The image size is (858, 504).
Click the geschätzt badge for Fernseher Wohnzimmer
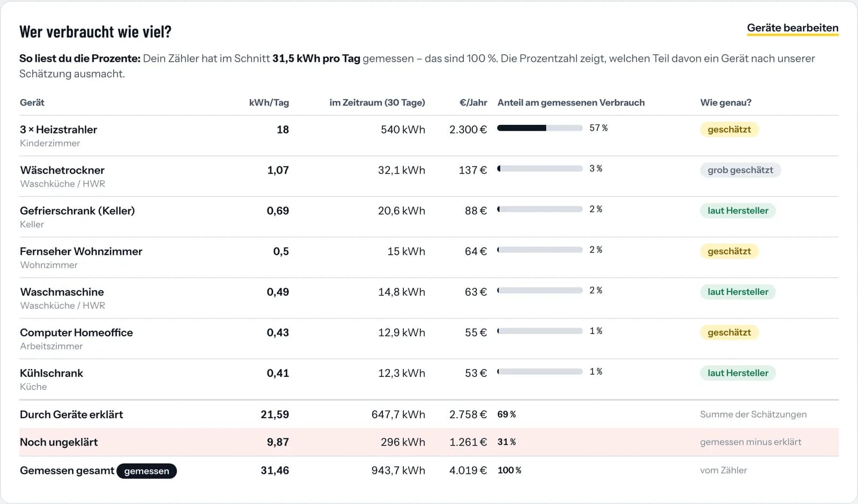[x=729, y=251]
